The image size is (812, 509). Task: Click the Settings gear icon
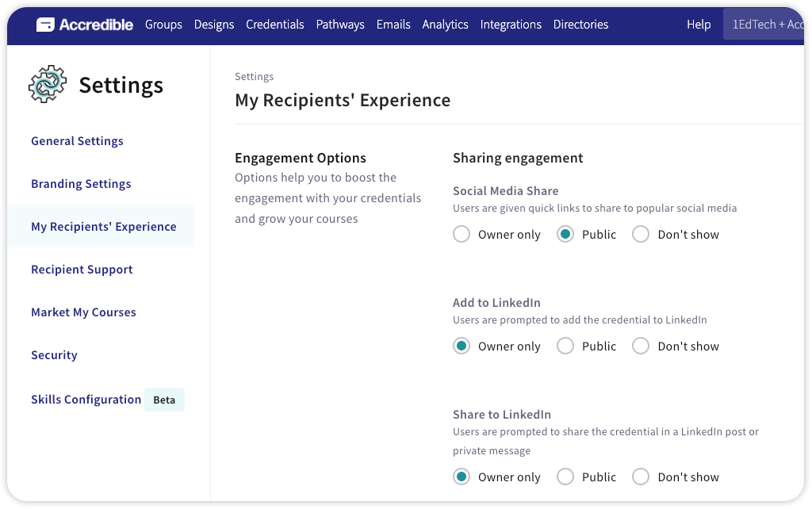(x=48, y=84)
